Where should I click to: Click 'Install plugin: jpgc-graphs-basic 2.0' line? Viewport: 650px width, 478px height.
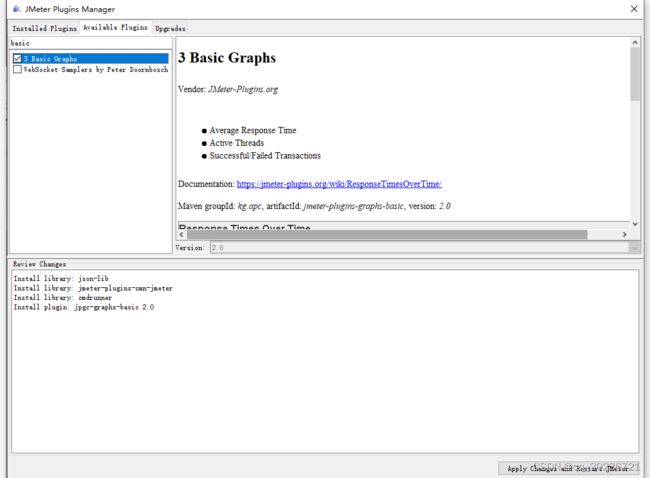pos(84,307)
